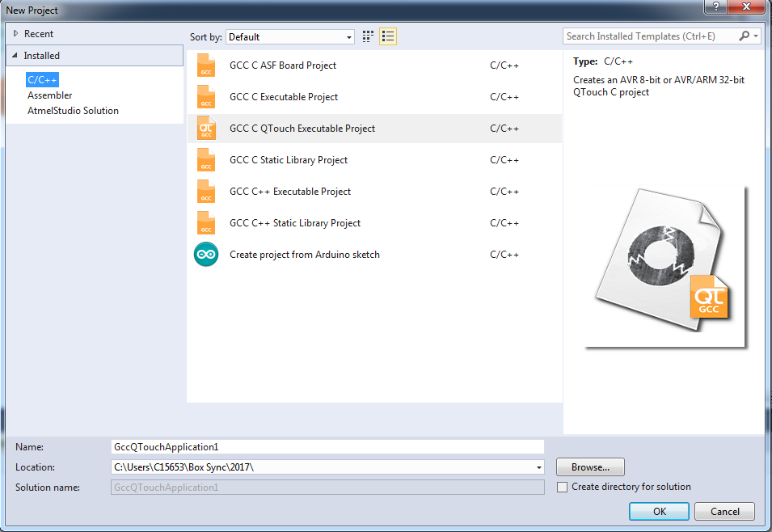Click the project Name text field
The image size is (772, 532).
coord(327,446)
